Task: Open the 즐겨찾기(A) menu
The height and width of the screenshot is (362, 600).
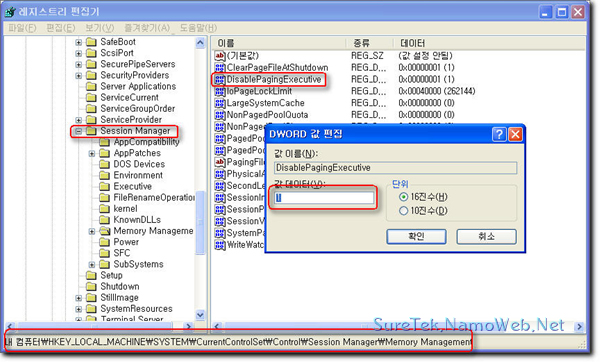Action: coord(147,28)
